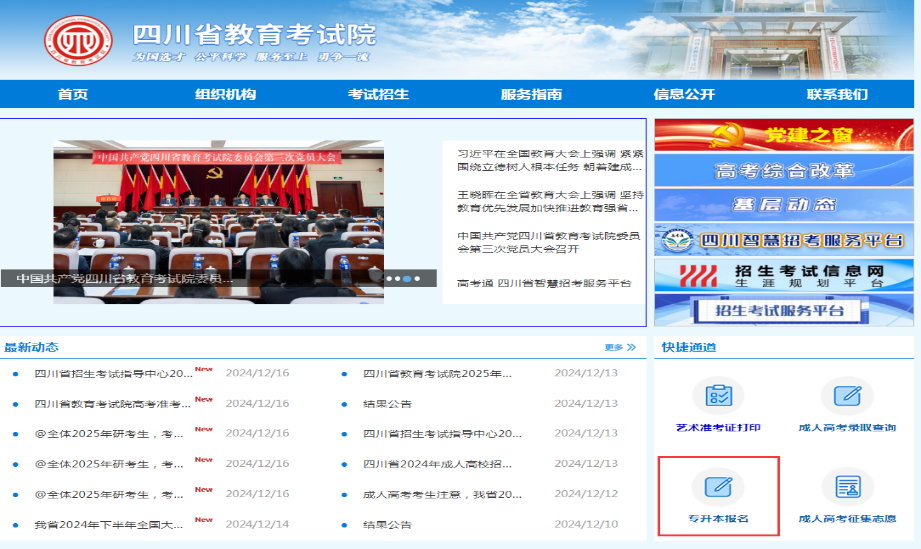921x549 pixels.
Task: Open the 招生考试服务平台 banner
Action: [x=784, y=310]
